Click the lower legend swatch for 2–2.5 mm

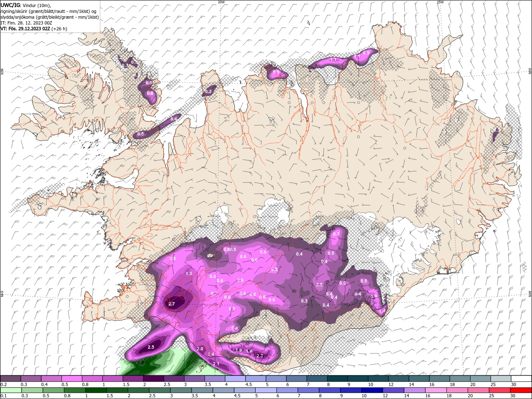[x=139, y=390]
